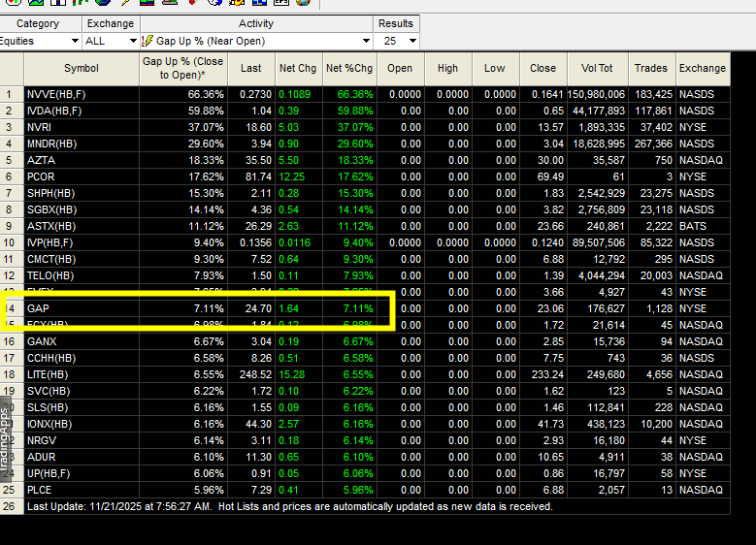Select the PLCE symbol cell
The image size is (756, 545).
pyautogui.click(x=82, y=490)
